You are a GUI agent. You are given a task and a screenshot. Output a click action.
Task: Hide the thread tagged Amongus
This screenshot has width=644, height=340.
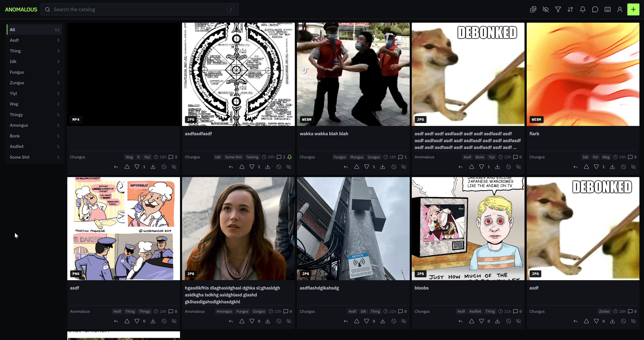coord(289,321)
